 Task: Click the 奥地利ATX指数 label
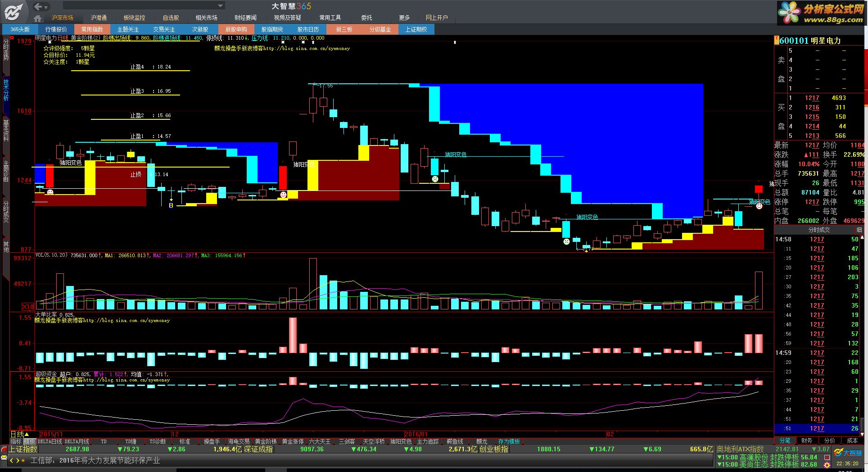click(x=741, y=449)
